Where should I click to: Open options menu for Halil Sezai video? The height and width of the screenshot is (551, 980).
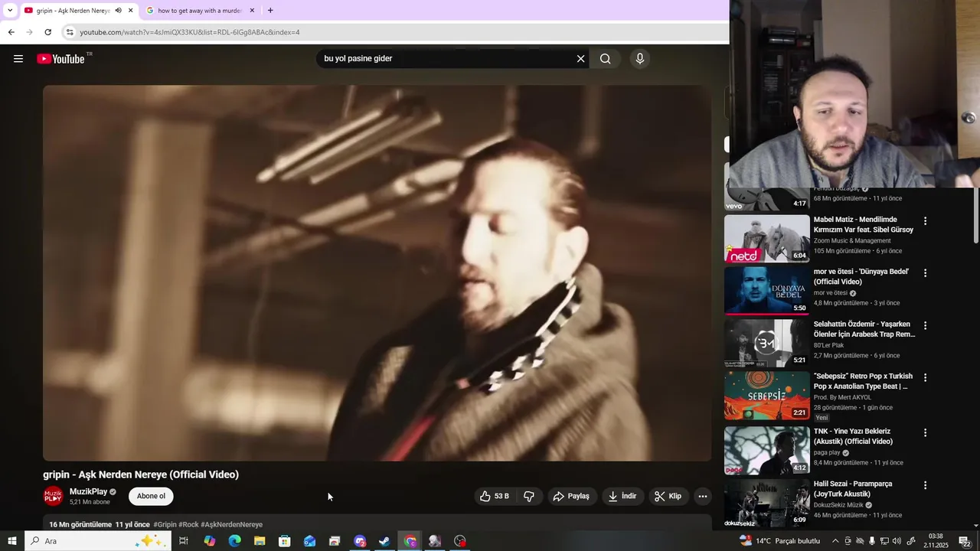pyautogui.click(x=925, y=485)
